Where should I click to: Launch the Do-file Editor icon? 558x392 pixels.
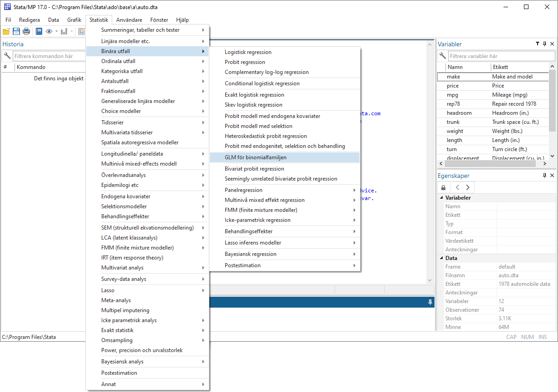tap(82, 31)
